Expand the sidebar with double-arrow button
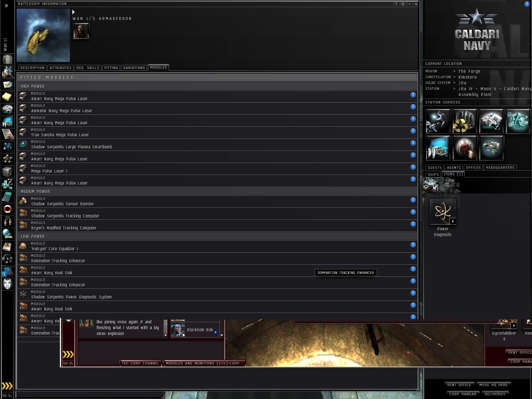Viewport: 532px width, 399px height. [x=6, y=5]
